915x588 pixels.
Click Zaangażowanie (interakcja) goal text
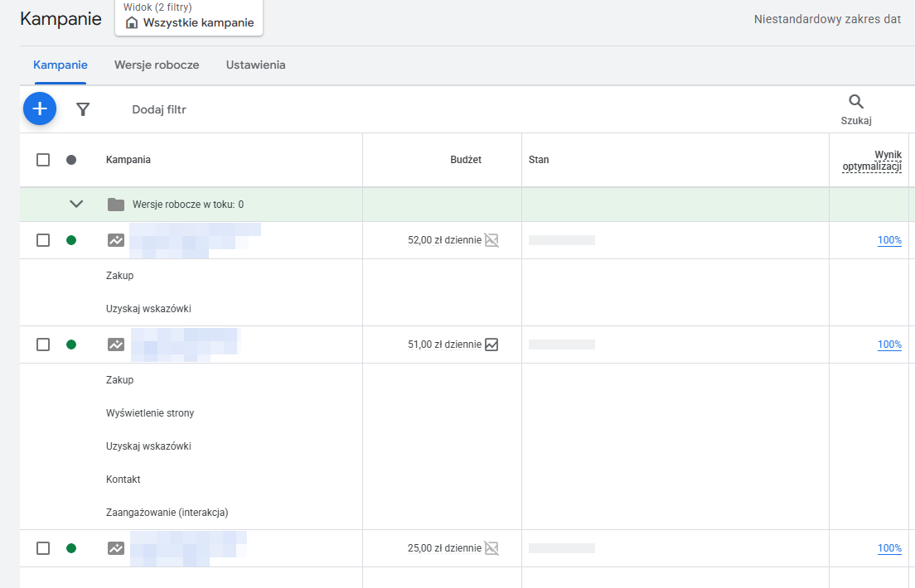[x=167, y=512]
